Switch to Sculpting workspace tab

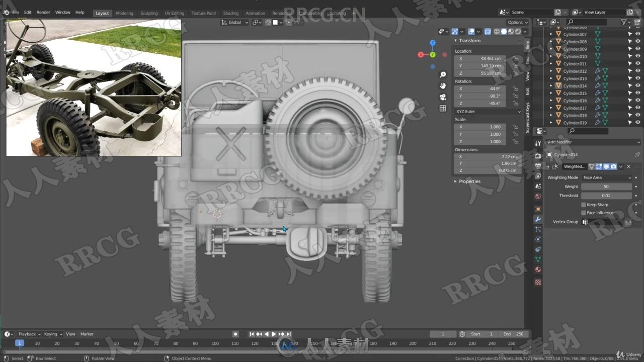(x=149, y=13)
